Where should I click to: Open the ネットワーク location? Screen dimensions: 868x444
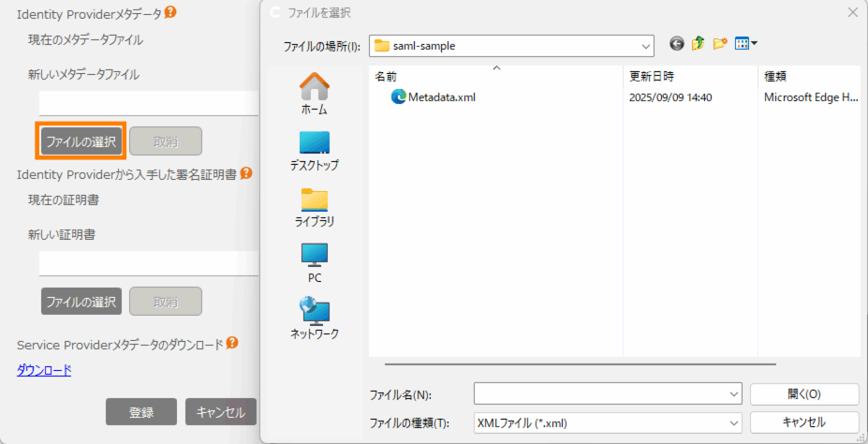click(x=314, y=318)
